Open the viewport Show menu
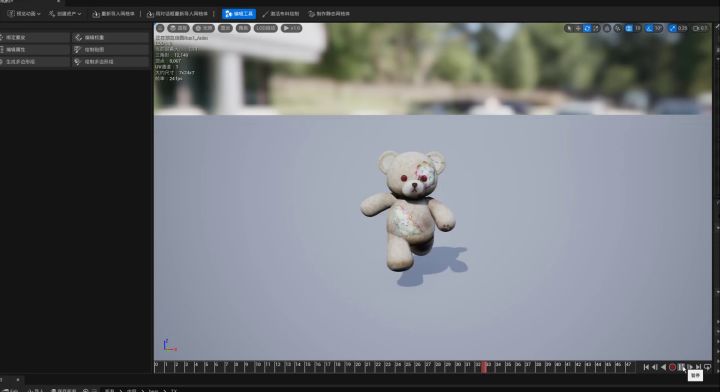720x392 pixels. pos(225,28)
